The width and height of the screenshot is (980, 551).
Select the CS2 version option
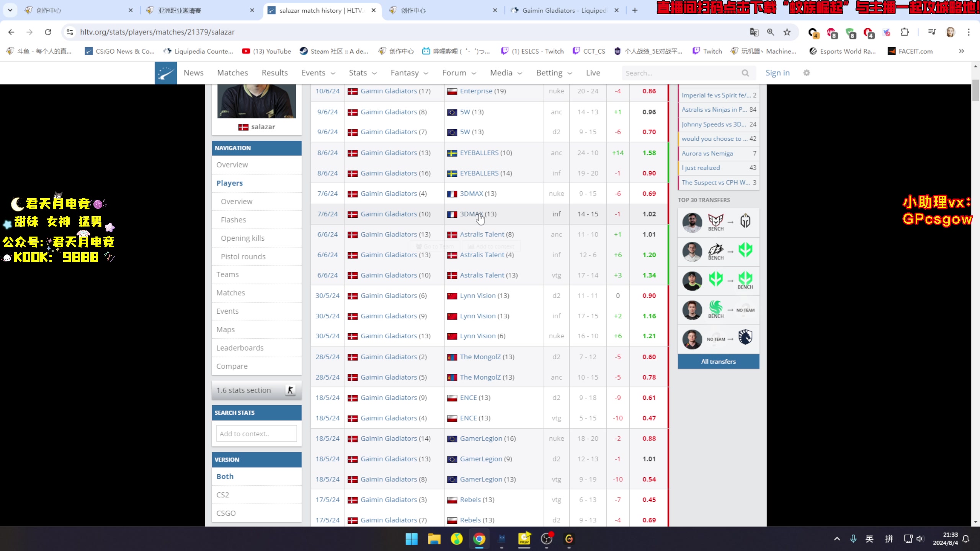point(256,495)
